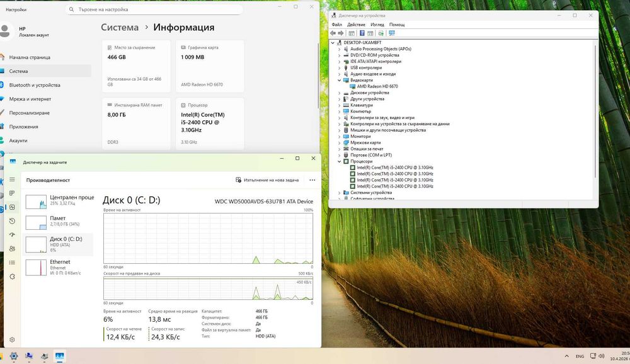
Task: Click the ENG language indicator in tray
Action: click(x=580, y=356)
